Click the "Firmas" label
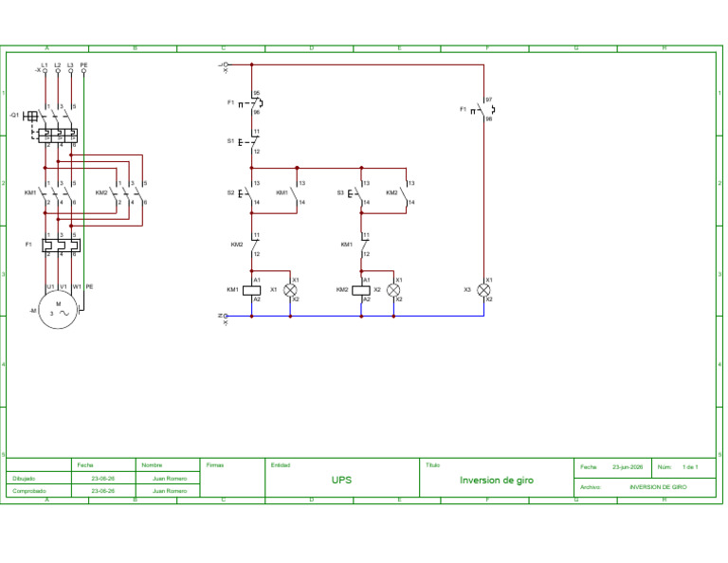The width and height of the screenshot is (728, 563). click(215, 465)
